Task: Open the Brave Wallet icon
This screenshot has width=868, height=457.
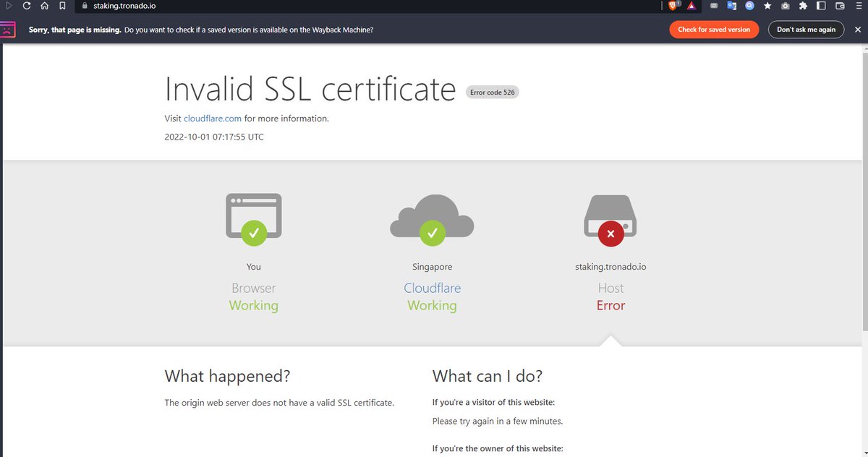Action: pyautogui.click(x=840, y=6)
